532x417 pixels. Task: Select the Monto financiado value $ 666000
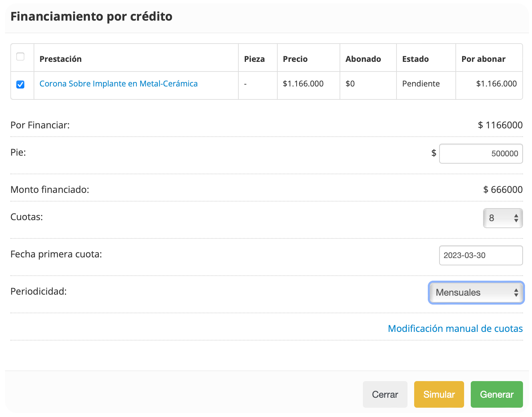503,190
